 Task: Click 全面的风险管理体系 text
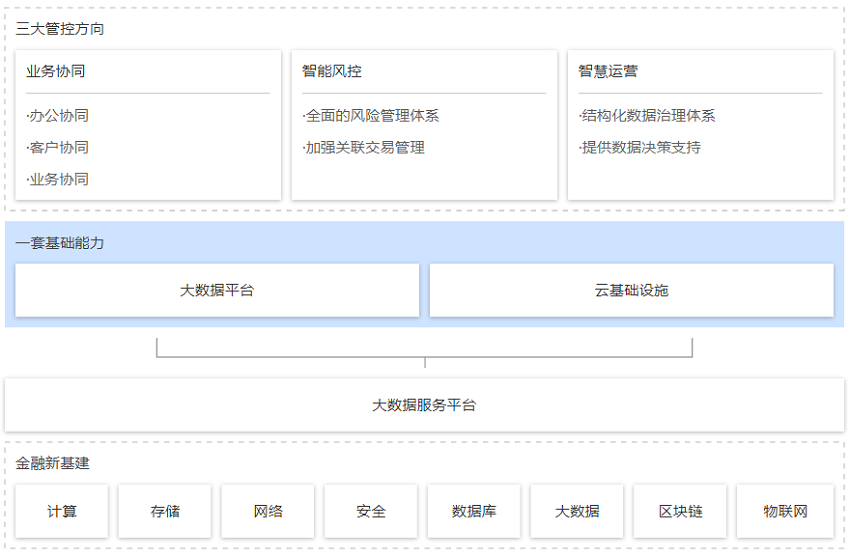point(371,115)
